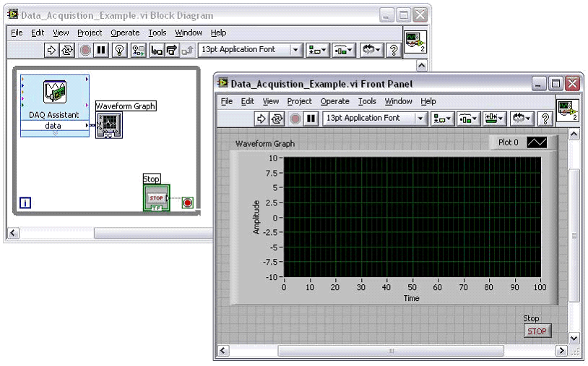588x366 pixels.
Task: Click the loop condition stop terminal
Action: pyautogui.click(x=188, y=203)
